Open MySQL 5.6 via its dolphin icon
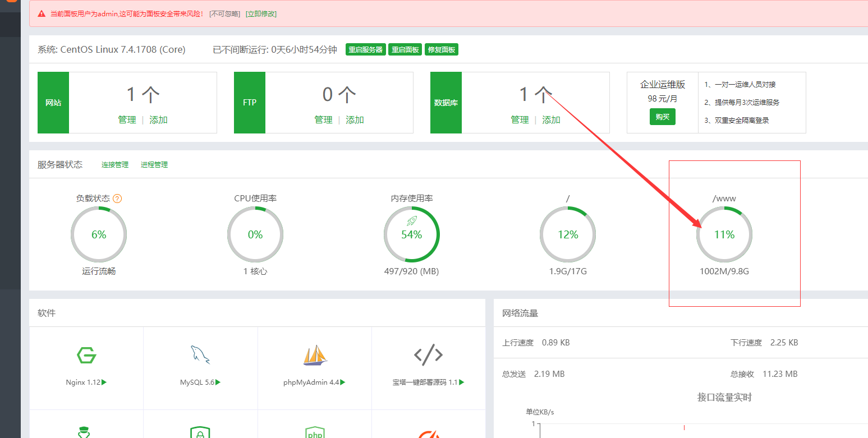The image size is (868, 438). (200, 355)
